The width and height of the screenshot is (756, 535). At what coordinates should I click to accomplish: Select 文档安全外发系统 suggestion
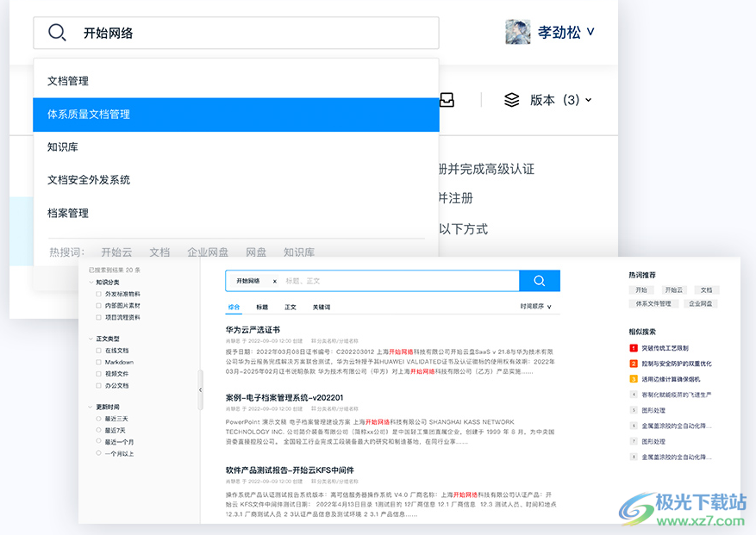click(236, 180)
